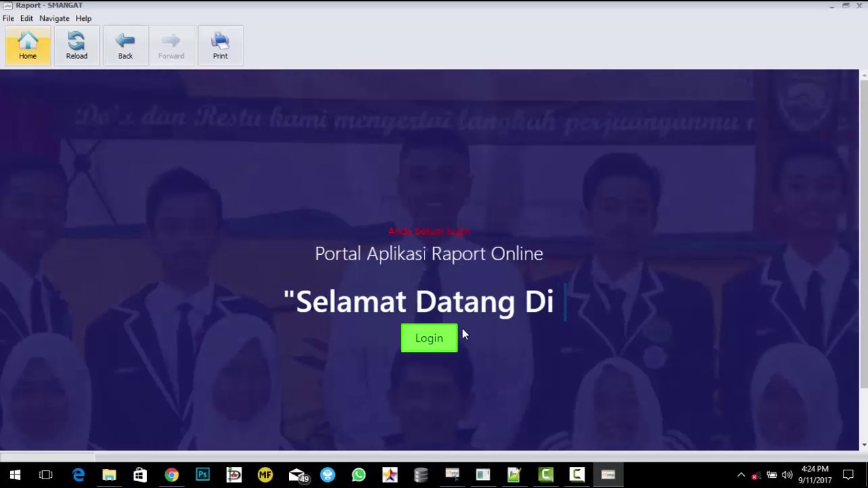Open the volume control in the tray
Screen dimensions: 868x488
click(x=787, y=475)
